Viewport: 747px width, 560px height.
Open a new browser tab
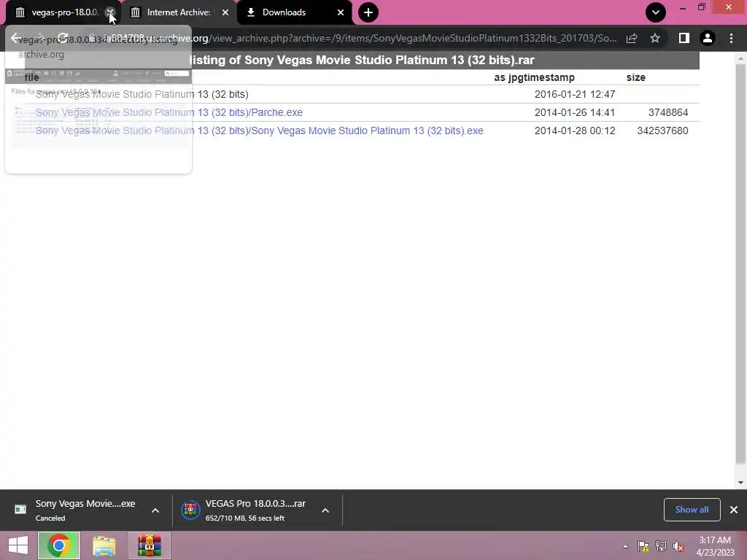[x=368, y=12]
